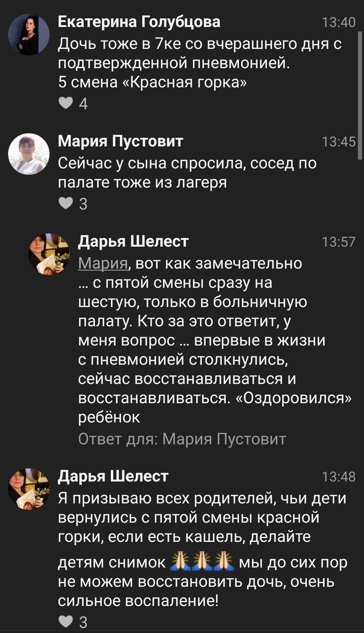This screenshot has height=633, width=364.
Task: Click the praying hands emoji in the comment
Action: [x=203, y=564]
